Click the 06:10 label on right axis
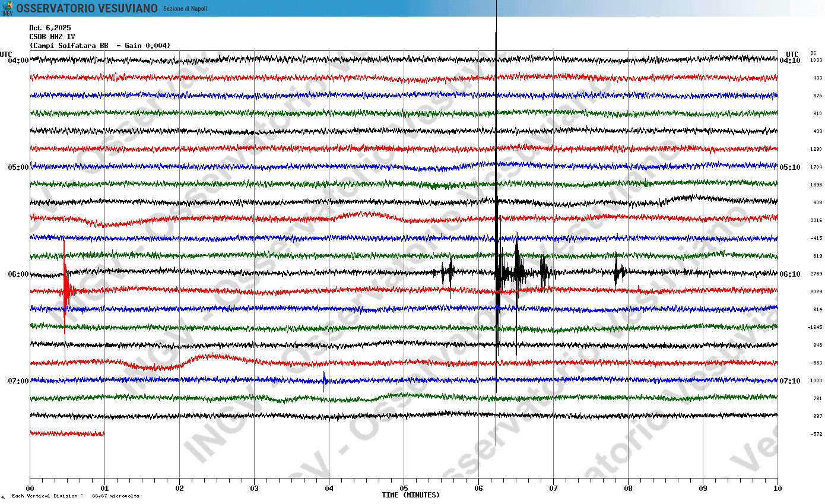This screenshot has height=504, width=825. [x=790, y=274]
